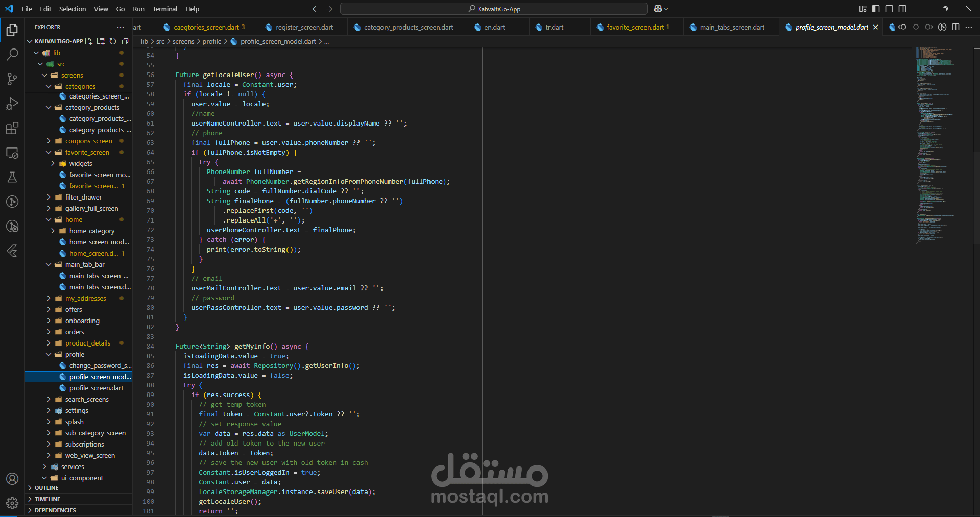Click the command center search box KahvaltiGo-App

tap(494, 9)
